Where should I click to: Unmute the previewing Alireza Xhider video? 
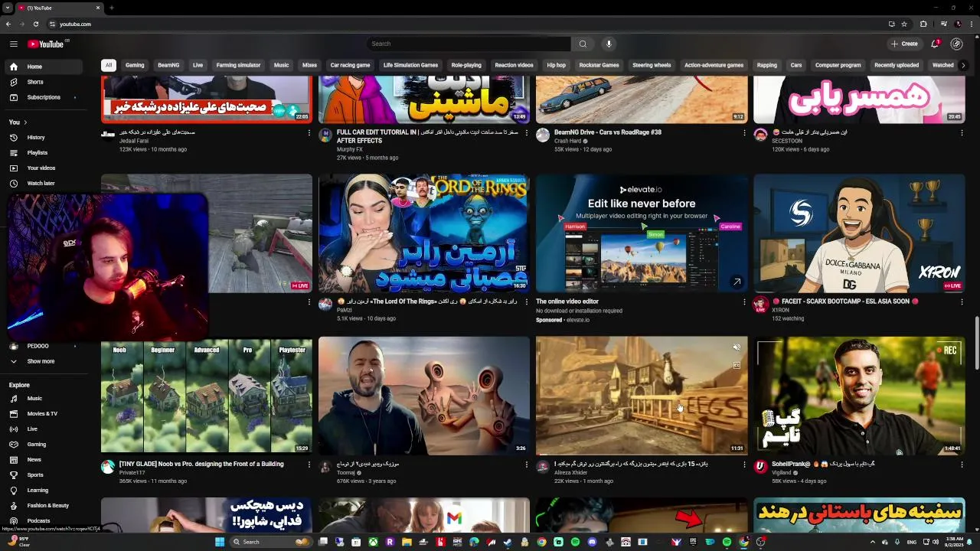point(737,347)
